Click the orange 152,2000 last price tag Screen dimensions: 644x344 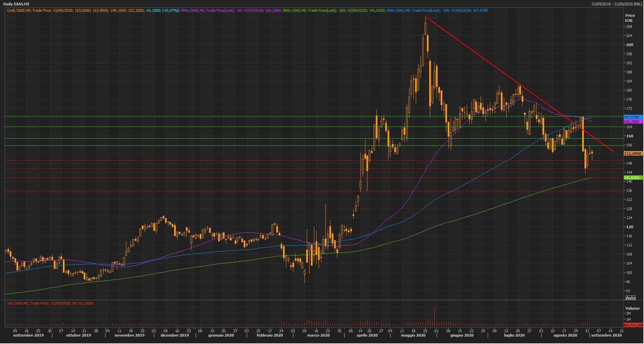pos(632,153)
